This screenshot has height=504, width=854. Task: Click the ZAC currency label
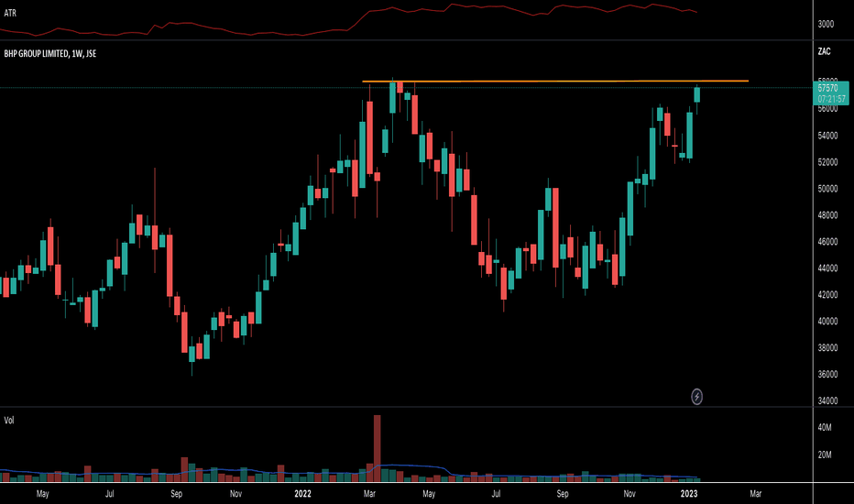[824, 51]
